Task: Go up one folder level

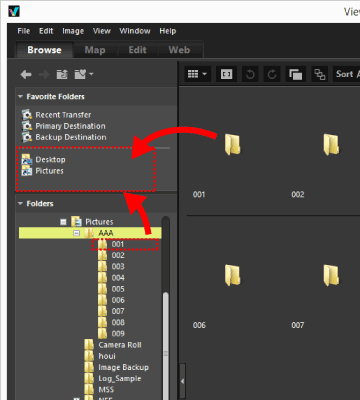Action: tap(62, 74)
